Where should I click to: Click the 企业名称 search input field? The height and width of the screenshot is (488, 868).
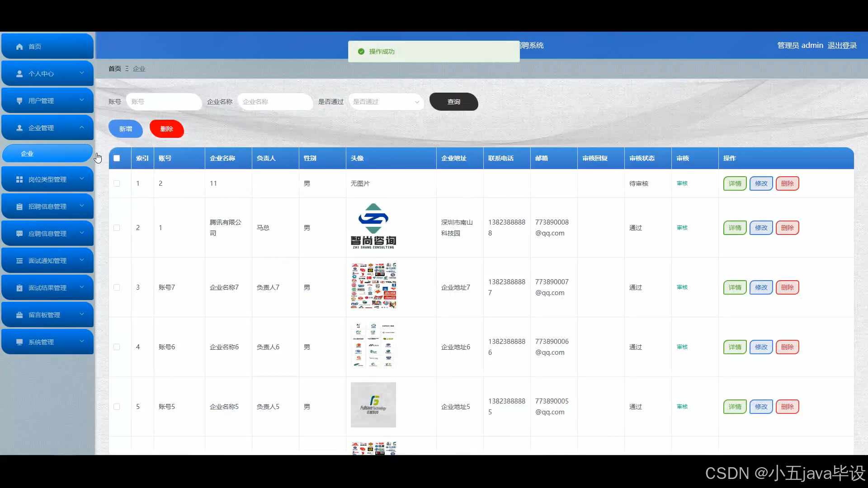(275, 102)
